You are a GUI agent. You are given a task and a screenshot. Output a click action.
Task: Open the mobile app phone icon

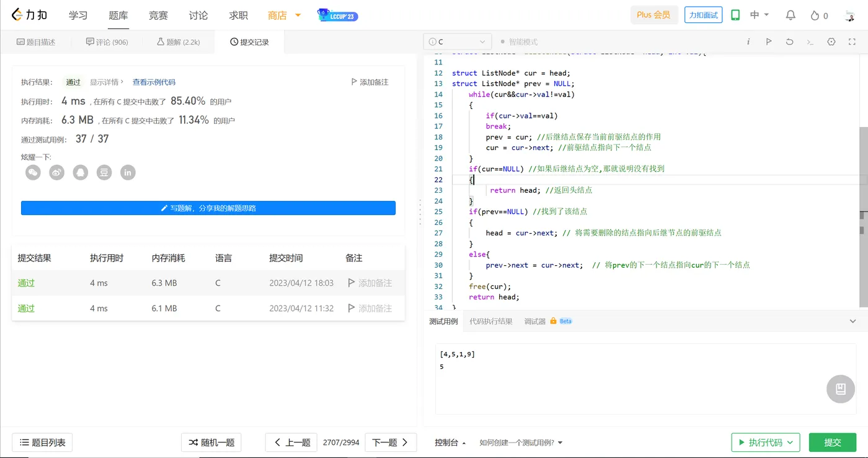pos(735,15)
